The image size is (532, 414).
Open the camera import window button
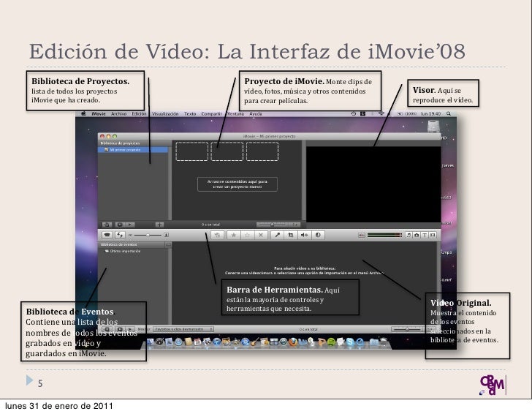pos(107,235)
